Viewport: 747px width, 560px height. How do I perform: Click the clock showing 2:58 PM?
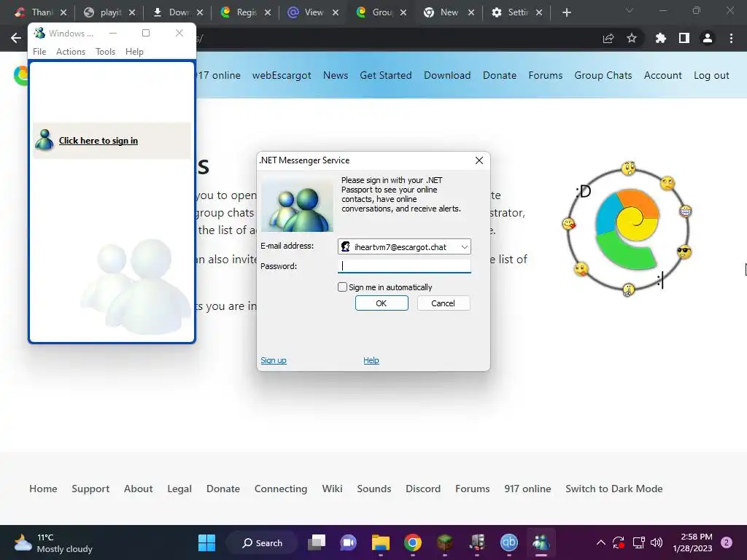coord(693,542)
